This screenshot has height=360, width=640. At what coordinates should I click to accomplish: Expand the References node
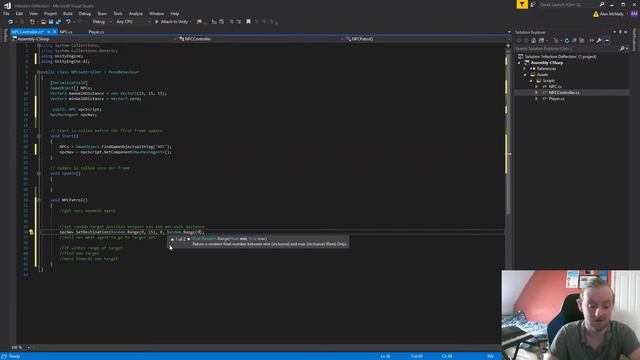pyautogui.click(x=525, y=69)
